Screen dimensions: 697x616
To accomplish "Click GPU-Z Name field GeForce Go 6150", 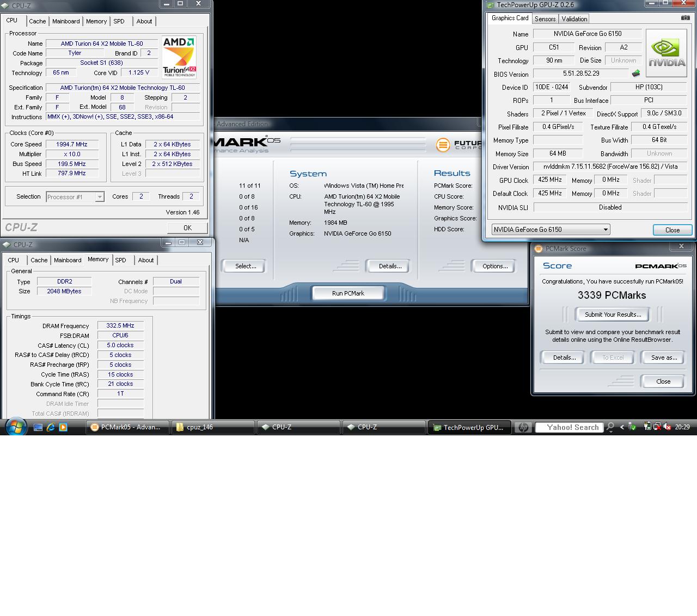I will [588, 34].
